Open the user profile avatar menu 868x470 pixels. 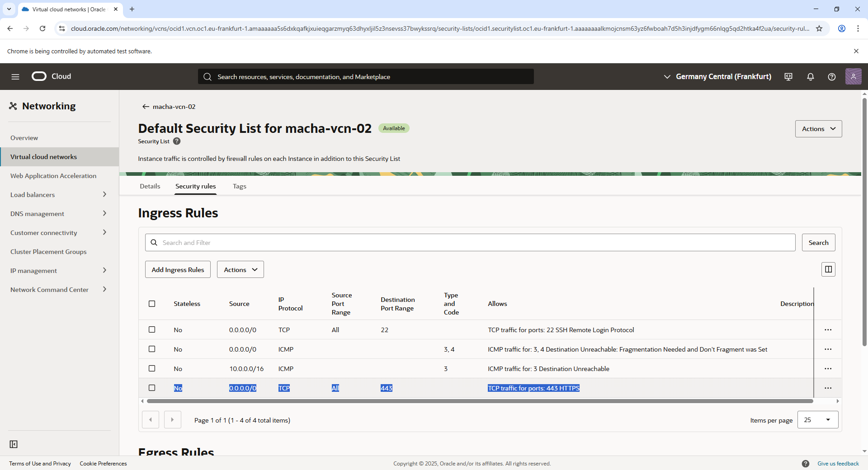pyautogui.click(x=853, y=77)
